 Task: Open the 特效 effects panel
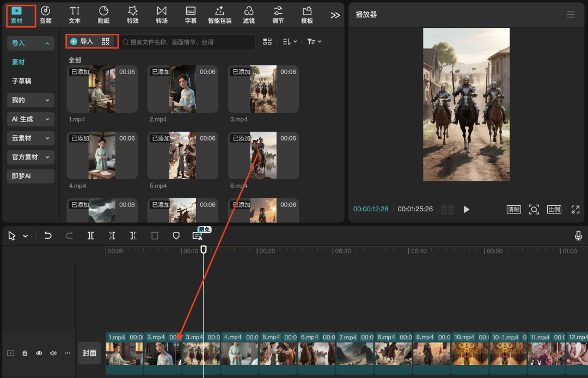pos(132,15)
